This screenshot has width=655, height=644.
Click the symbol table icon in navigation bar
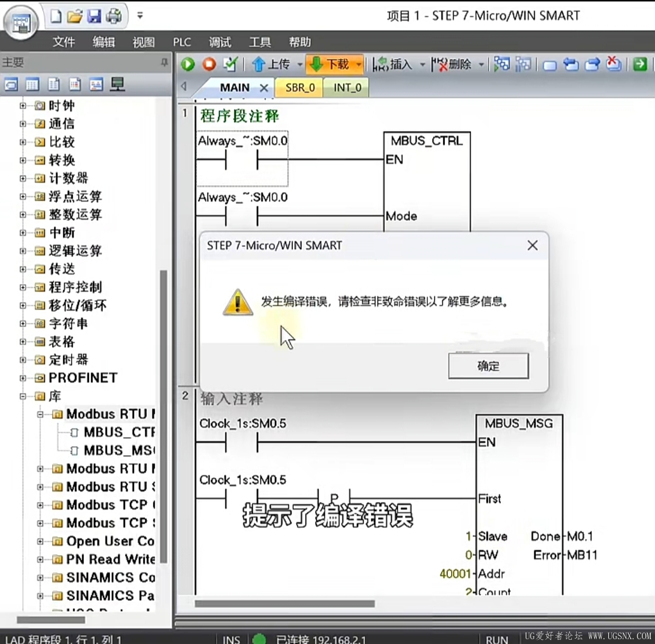(32, 85)
